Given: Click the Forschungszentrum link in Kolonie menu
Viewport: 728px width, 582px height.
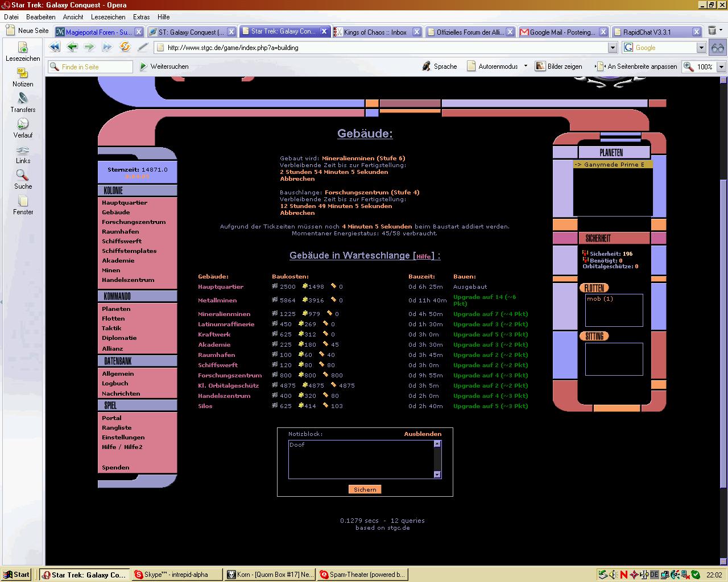Looking at the screenshot, I should click(134, 222).
